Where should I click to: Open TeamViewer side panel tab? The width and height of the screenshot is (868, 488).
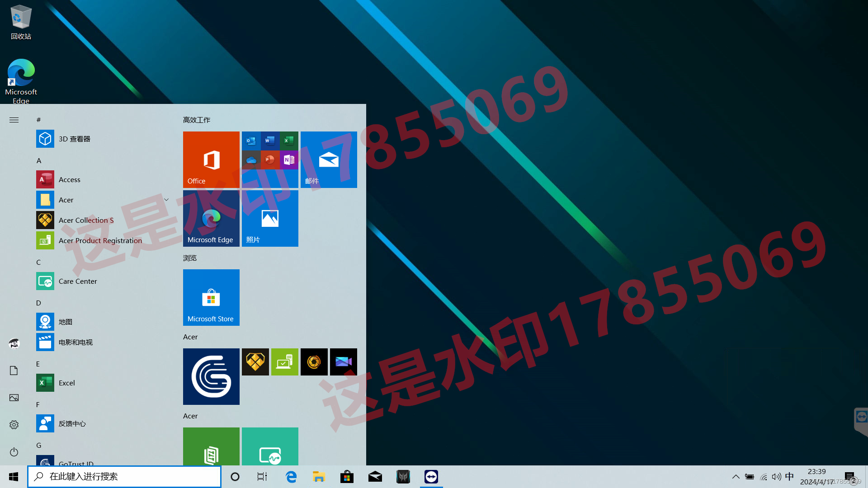[861, 421]
